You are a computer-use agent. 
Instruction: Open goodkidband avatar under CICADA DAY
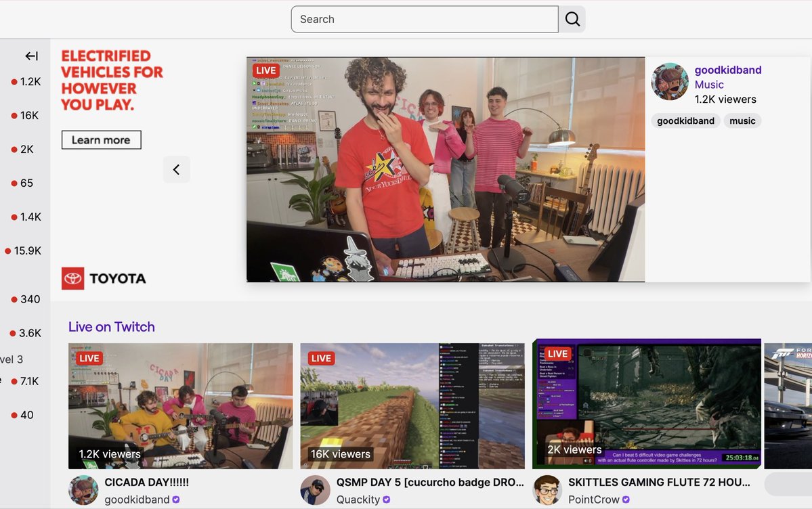(x=83, y=490)
